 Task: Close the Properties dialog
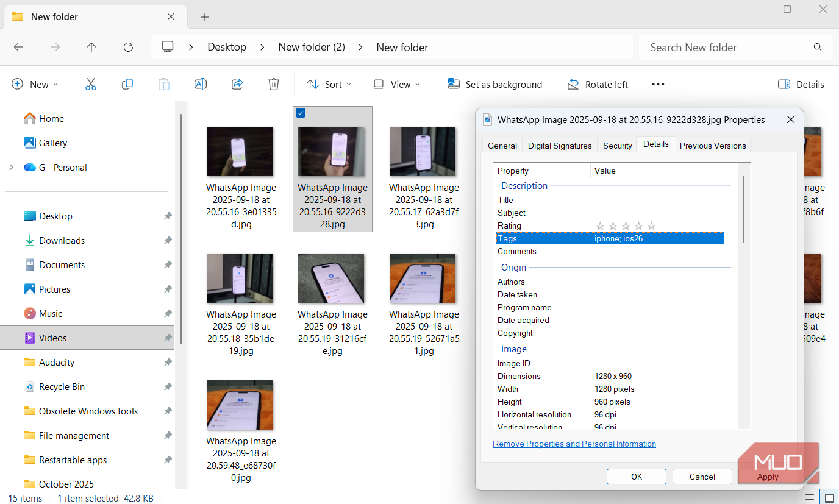(x=791, y=119)
